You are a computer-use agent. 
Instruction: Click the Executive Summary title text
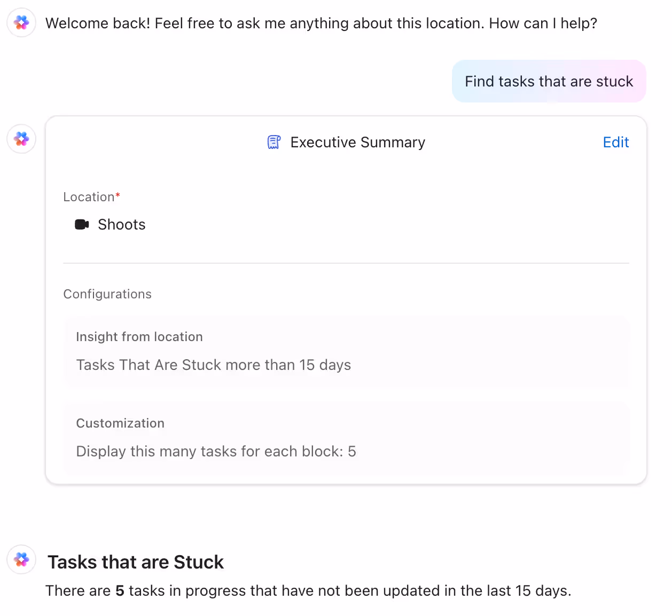point(357,142)
